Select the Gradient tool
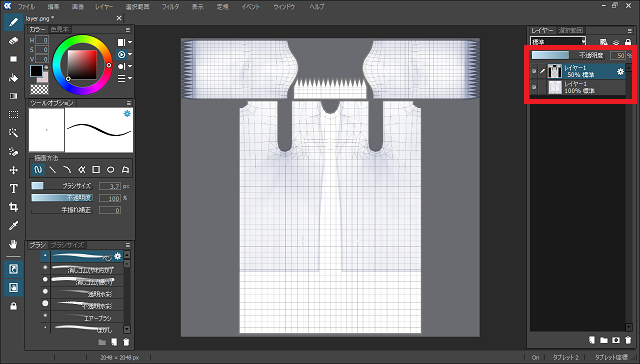The width and height of the screenshot is (640, 364). tap(13, 96)
